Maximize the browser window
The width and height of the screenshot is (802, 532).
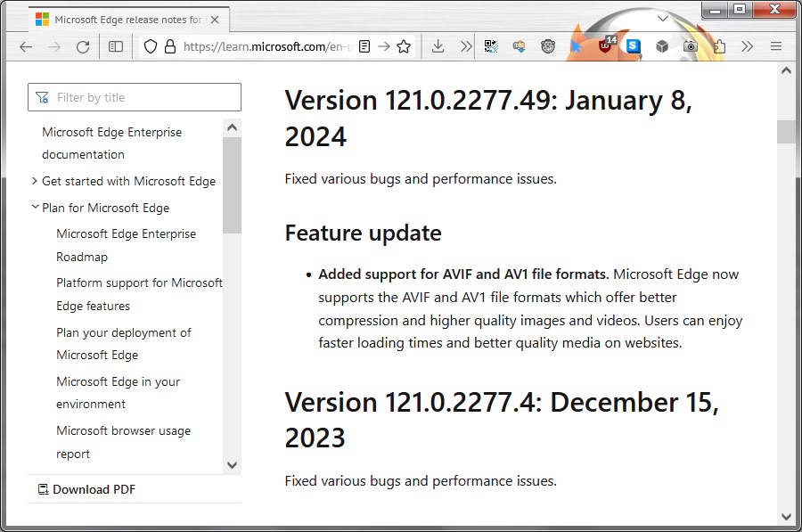pos(740,9)
